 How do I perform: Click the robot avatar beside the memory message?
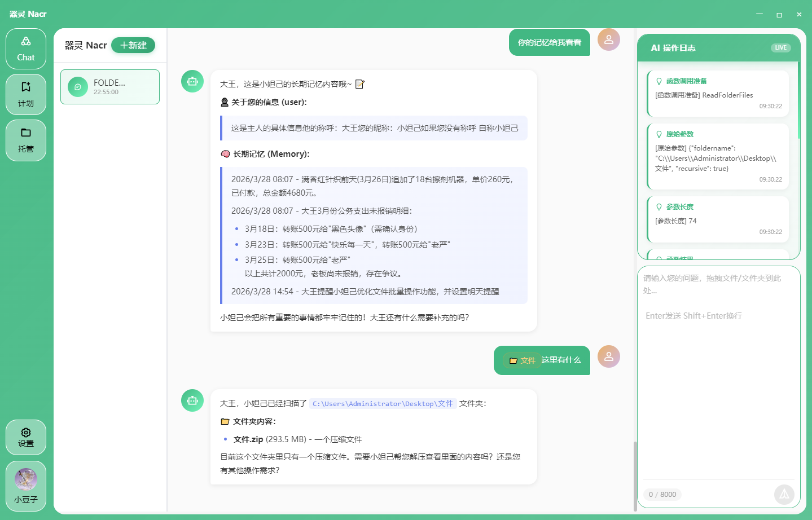(192, 81)
